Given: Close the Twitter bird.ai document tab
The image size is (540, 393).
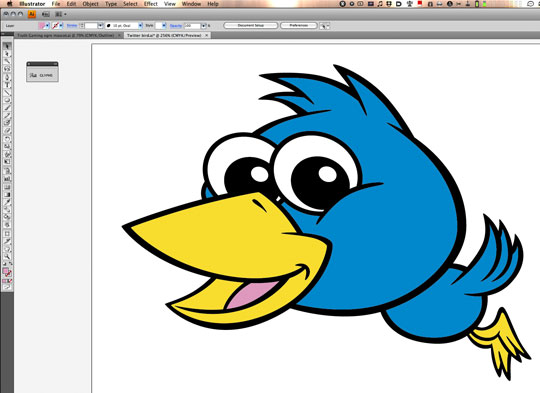Looking at the screenshot, I should click(x=207, y=35).
